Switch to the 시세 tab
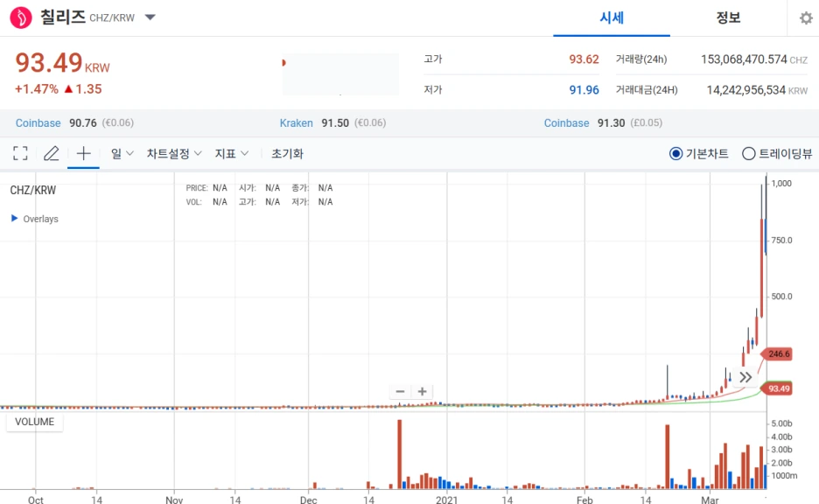The width and height of the screenshot is (819, 504). [x=612, y=17]
